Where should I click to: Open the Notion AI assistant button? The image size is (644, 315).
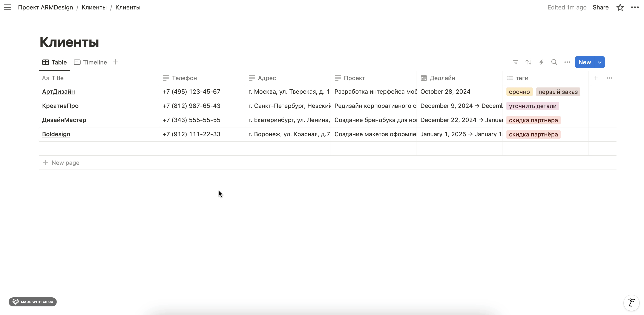pyautogui.click(x=632, y=303)
